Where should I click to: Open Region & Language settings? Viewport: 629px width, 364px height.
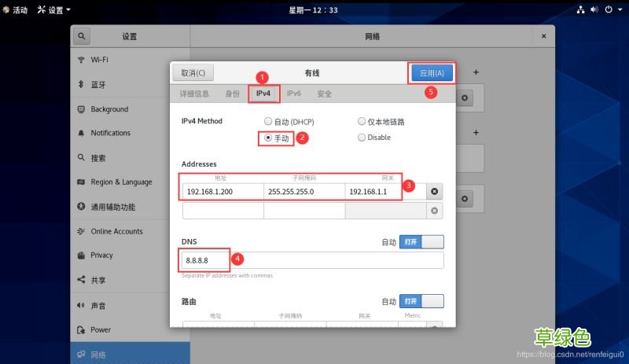tap(130, 182)
